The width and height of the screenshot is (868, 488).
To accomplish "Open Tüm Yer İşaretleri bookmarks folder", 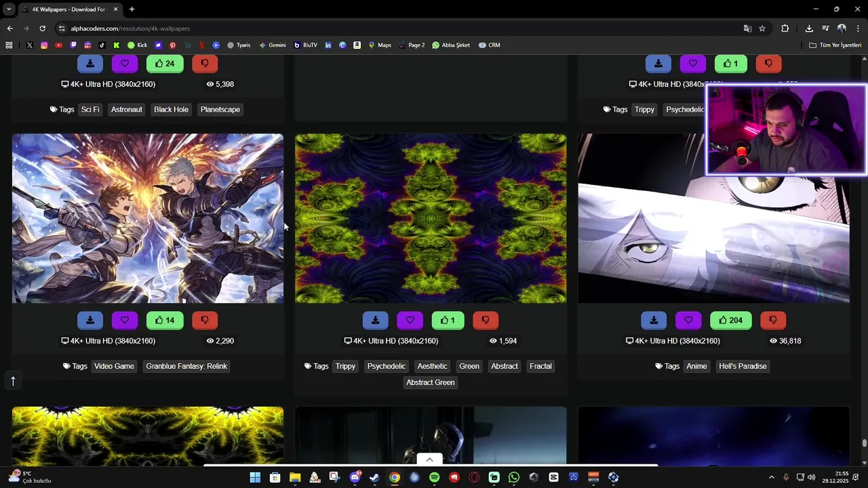I will point(835,45).
